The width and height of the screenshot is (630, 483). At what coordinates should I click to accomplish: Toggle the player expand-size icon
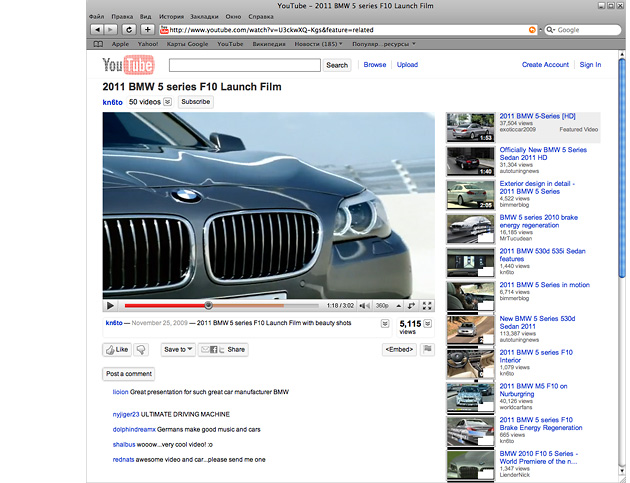pyautogui.click(x=411, y=305)
